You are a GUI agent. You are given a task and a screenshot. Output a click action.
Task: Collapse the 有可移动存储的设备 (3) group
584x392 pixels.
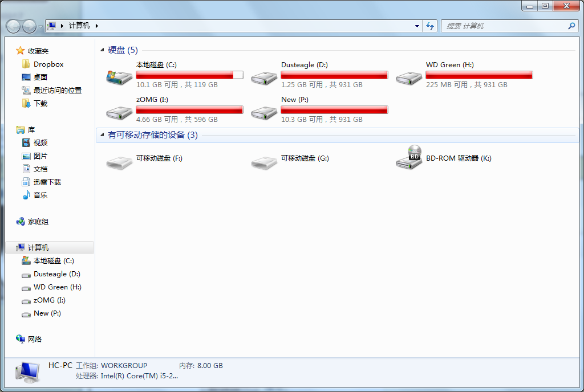102,135
